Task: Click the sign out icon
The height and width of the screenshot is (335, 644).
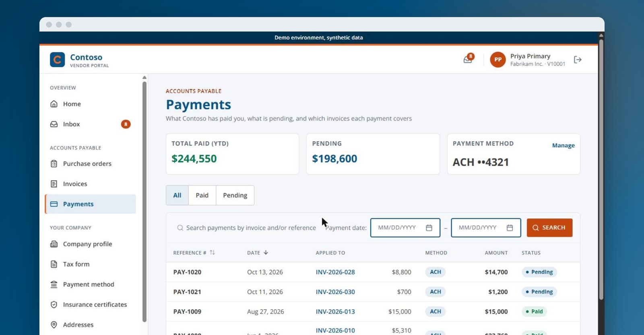Action: [578, 60]
